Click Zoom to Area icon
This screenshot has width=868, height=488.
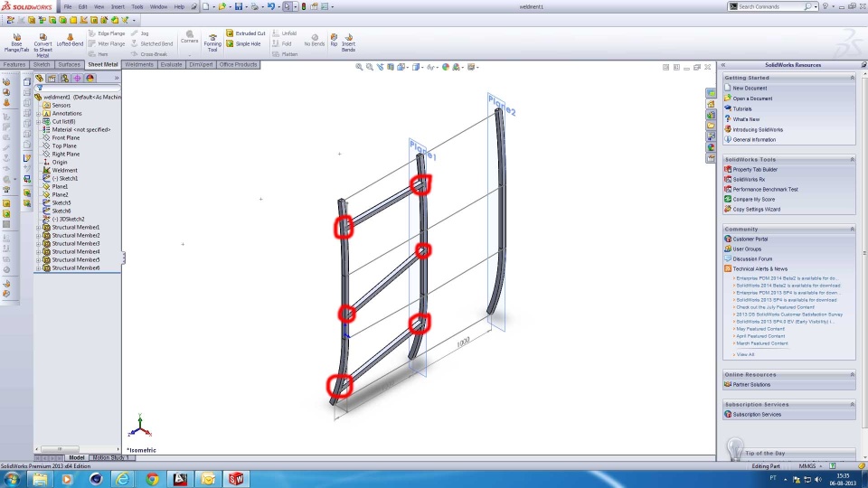(369, 67)
